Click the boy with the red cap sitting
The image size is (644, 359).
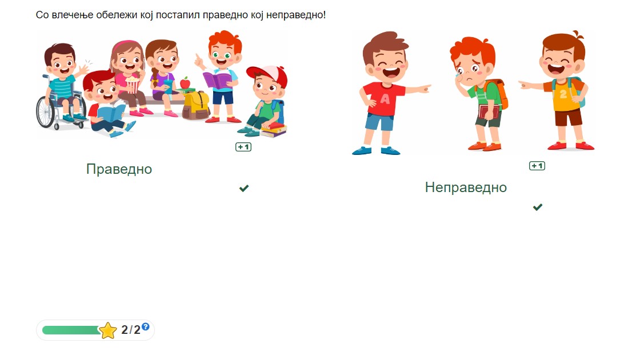264,101
